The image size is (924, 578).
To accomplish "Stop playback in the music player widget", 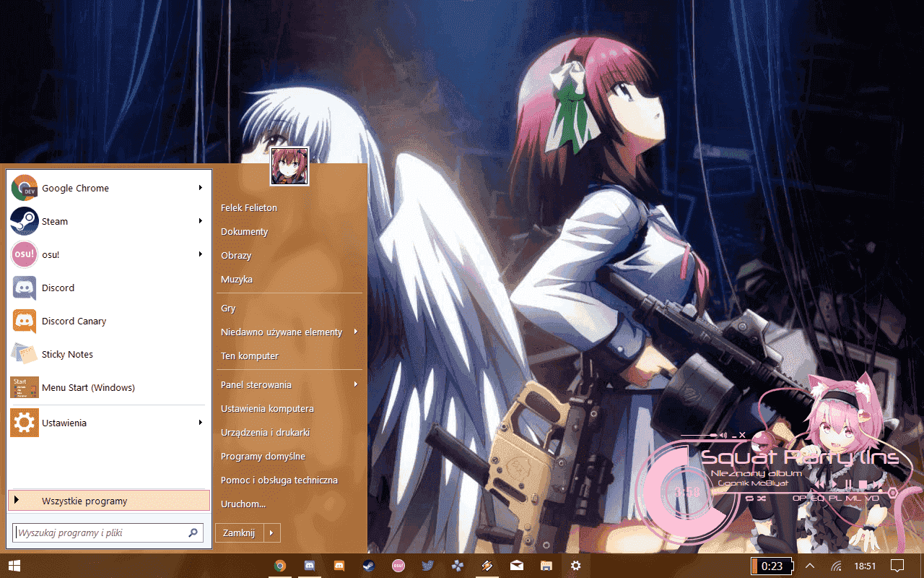I will tap(861, 483).
